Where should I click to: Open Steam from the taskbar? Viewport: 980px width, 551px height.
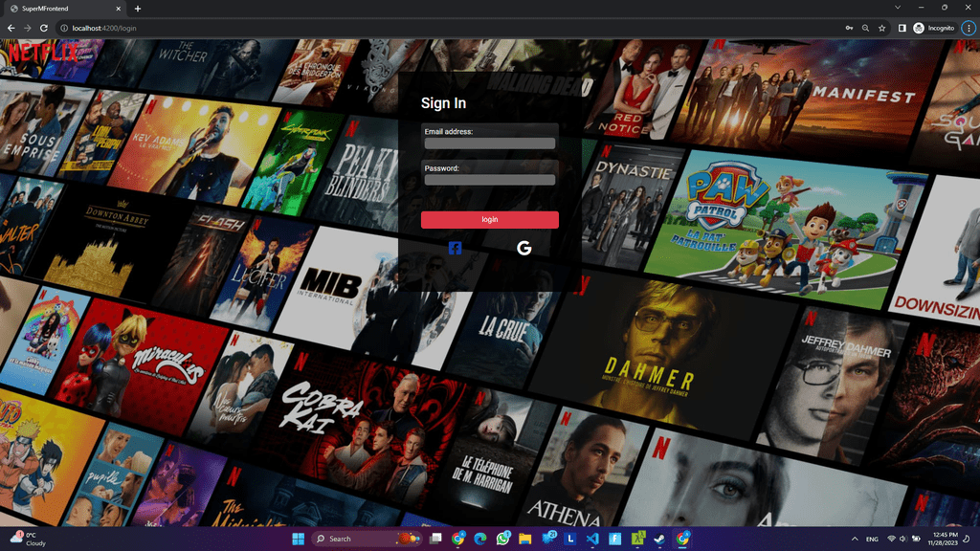(659, 539)
